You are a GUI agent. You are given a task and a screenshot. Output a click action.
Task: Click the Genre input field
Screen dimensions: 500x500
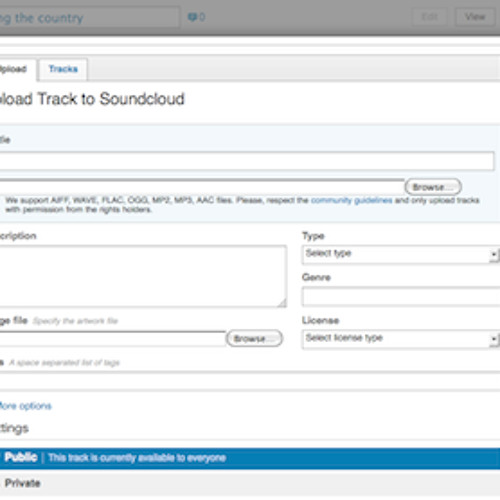(x=401, y=297)
